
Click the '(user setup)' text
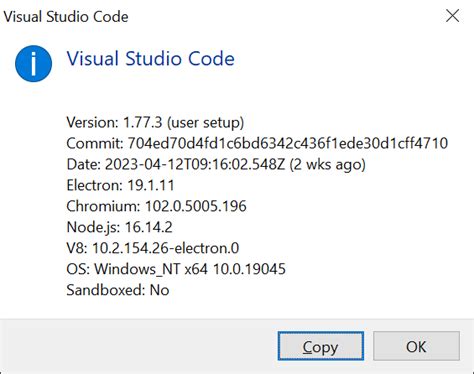tap(206, 123)
